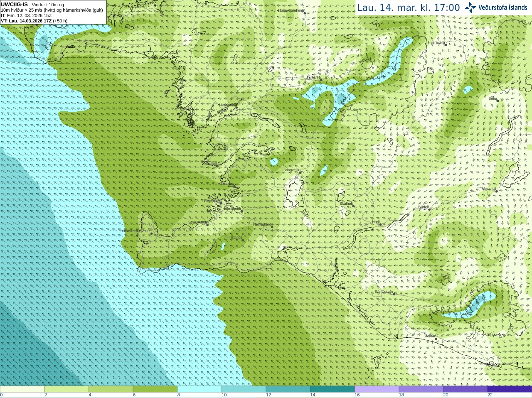Click the 6–8 m/s dark green legend swatch
This screenshot has width=532, height=398.
(x=155, y=389)
